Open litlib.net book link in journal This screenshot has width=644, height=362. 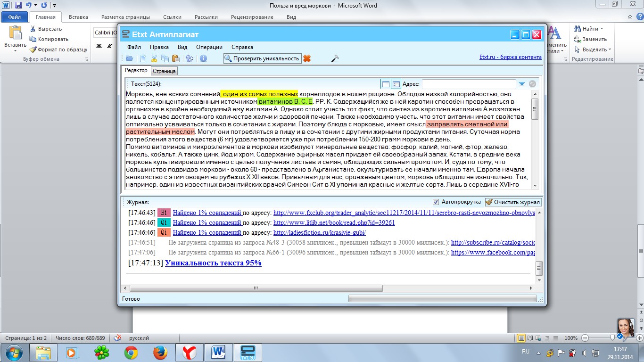click(x=334, y=222)
